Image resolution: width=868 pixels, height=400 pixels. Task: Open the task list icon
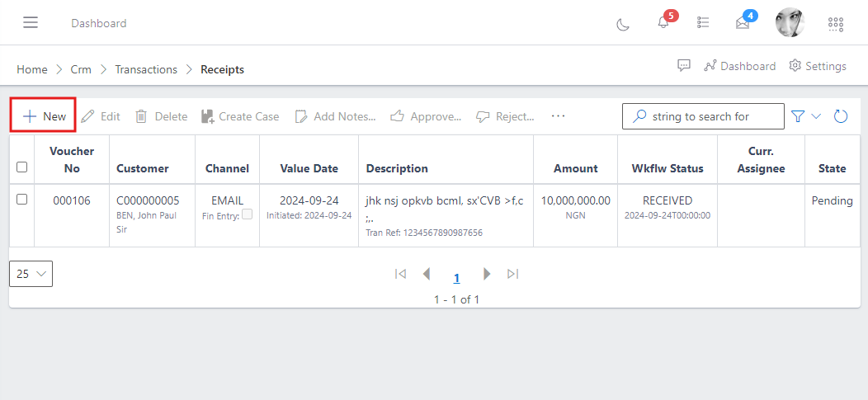[x=703, y=23]
